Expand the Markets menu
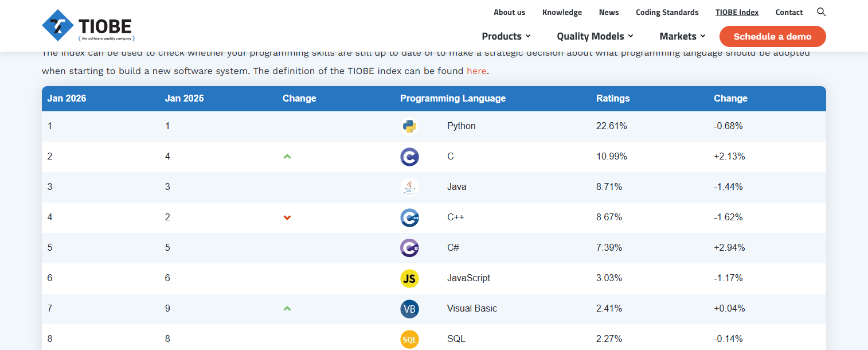The image size is (868, 350). pos(682,36)
